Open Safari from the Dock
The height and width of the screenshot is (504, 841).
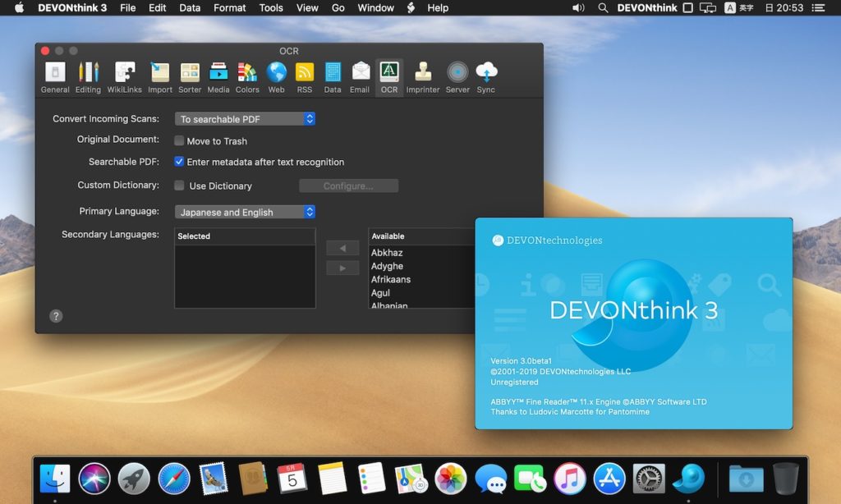click(173, 477)
